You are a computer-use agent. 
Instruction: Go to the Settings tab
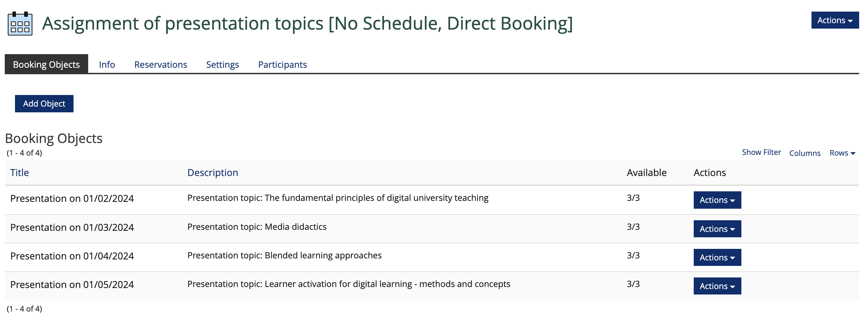point(222,64)
